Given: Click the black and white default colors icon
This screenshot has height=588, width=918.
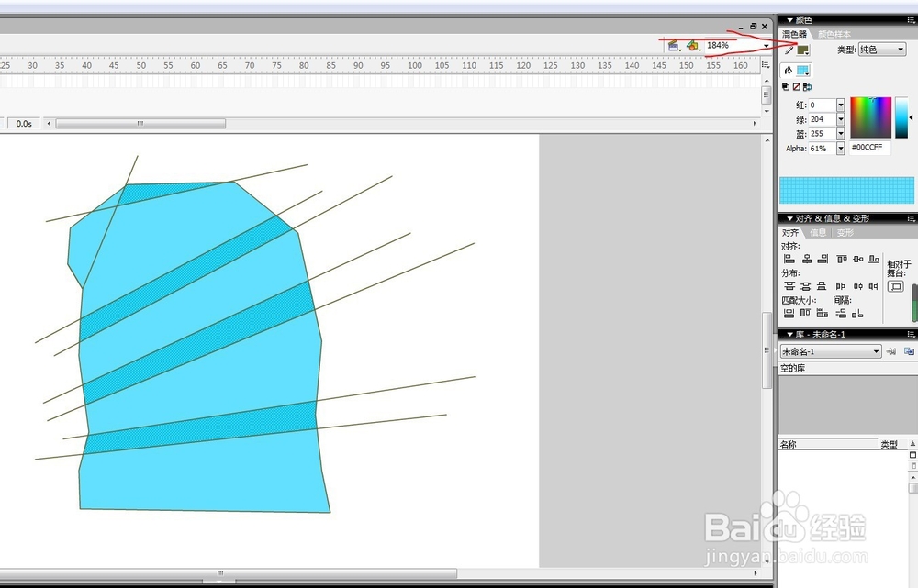Looking at the screenshot, I should point(786,86).
